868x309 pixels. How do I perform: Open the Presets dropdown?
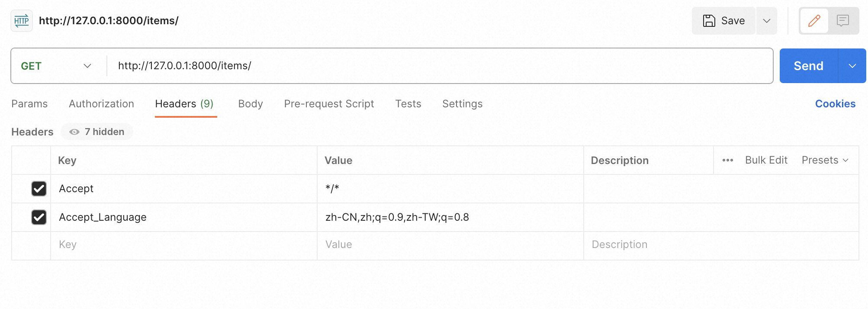825,160
